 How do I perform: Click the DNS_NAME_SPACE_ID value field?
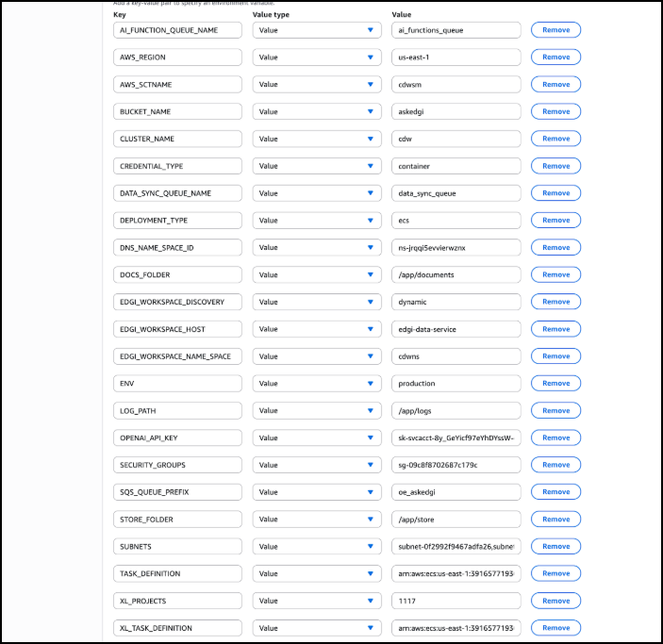[456, 247]
